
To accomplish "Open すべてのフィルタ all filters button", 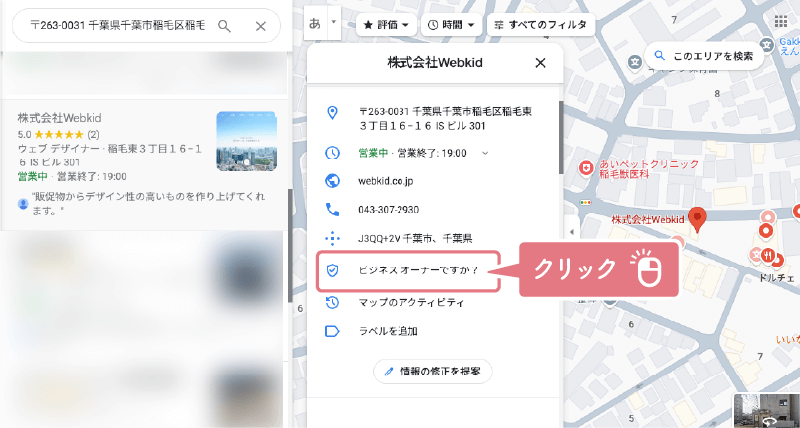I will (x=541, y=24).
